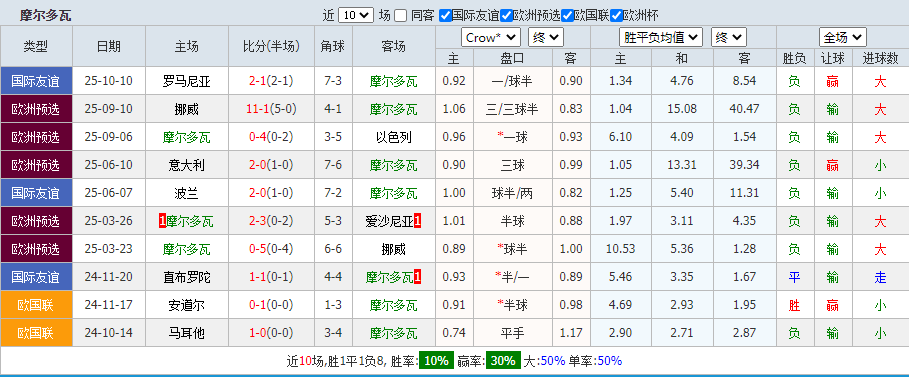Uncheck the 欧洲预选 filter checkbox
The height and width of the screenshot is (377, 909).
(x=506, y=16)
